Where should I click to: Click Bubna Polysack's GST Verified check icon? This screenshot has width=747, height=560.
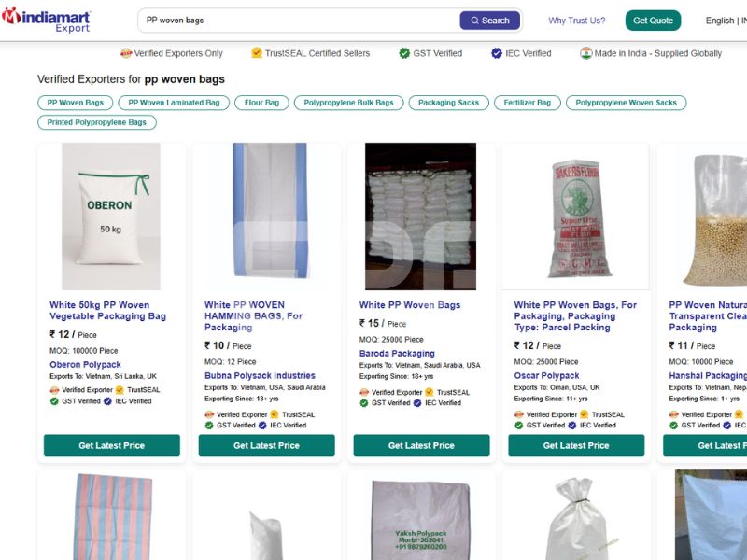click(210, 426)
